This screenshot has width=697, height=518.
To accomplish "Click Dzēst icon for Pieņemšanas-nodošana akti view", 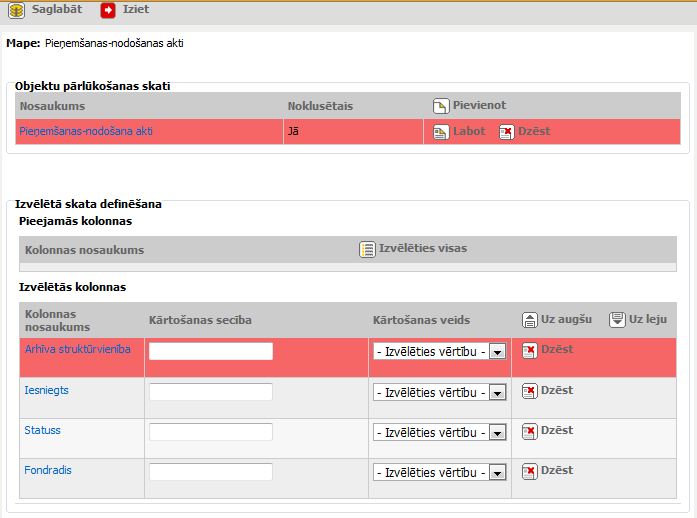I will click(507, 132).
